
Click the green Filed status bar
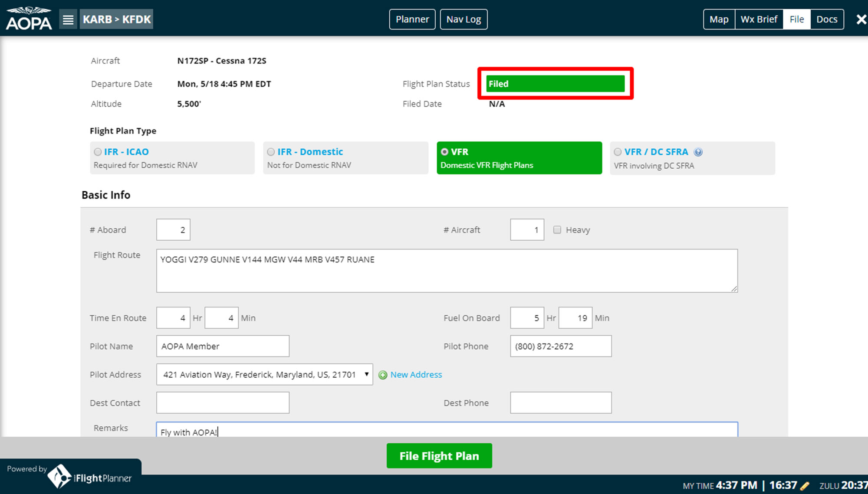(x=555, y=84)
